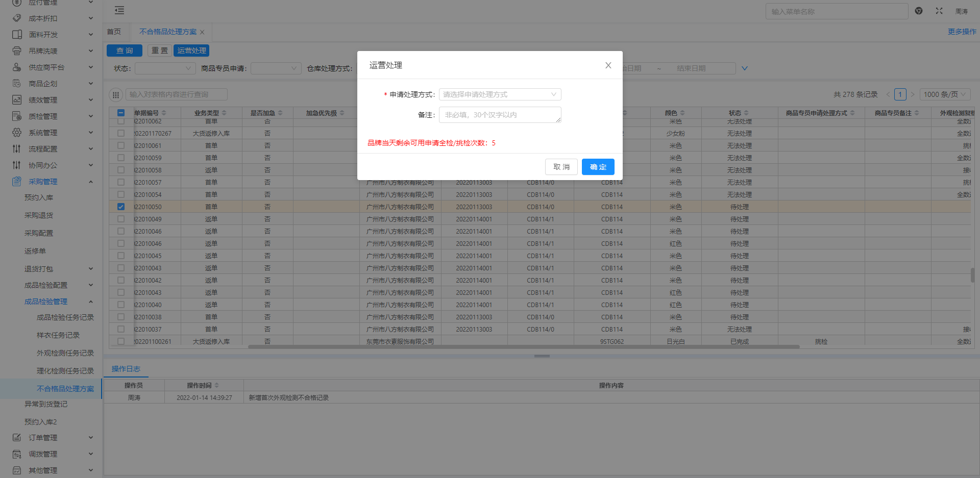Open the 1000 条/页 page size dropdown
The image size is (980, 478).
(945, 94)
